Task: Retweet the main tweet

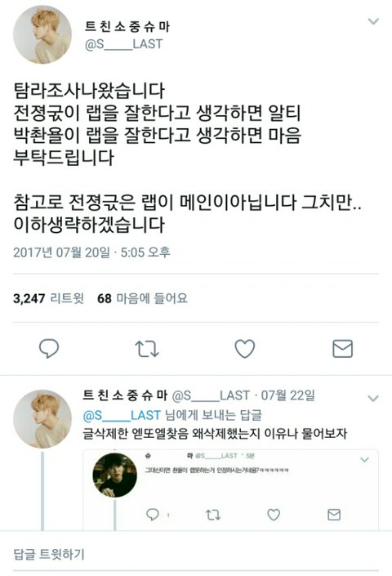Action: click(x=147, y=349)
